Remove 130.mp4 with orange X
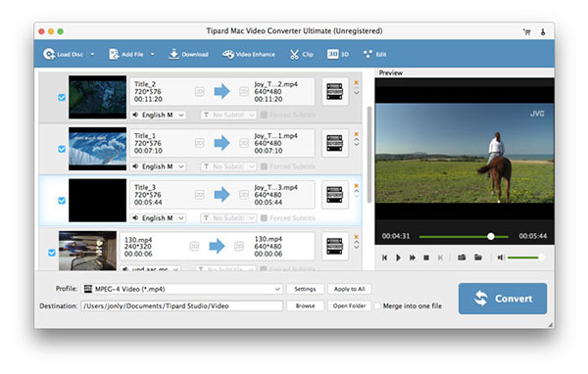This screenshot has height=374, width=588. 357,237
